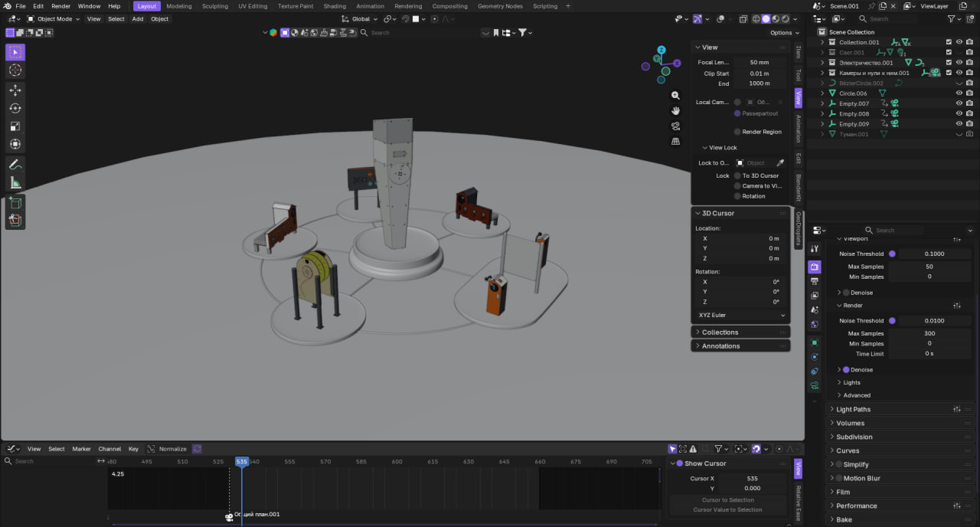Switch perspective/orthographic with grid icon

coord(675,141)
